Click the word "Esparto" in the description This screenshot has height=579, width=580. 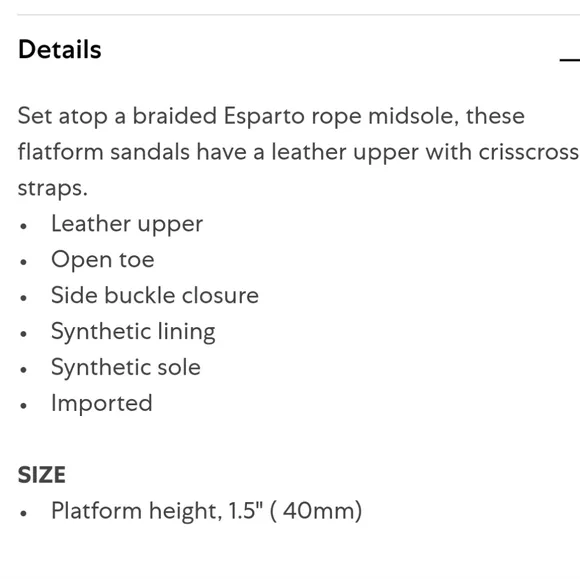tap(264, 116)
